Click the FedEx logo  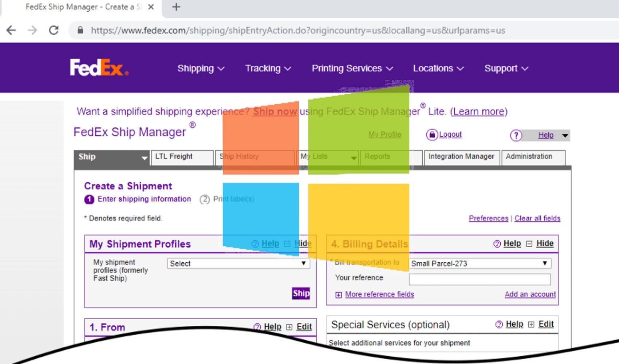[x=99, y=68]
